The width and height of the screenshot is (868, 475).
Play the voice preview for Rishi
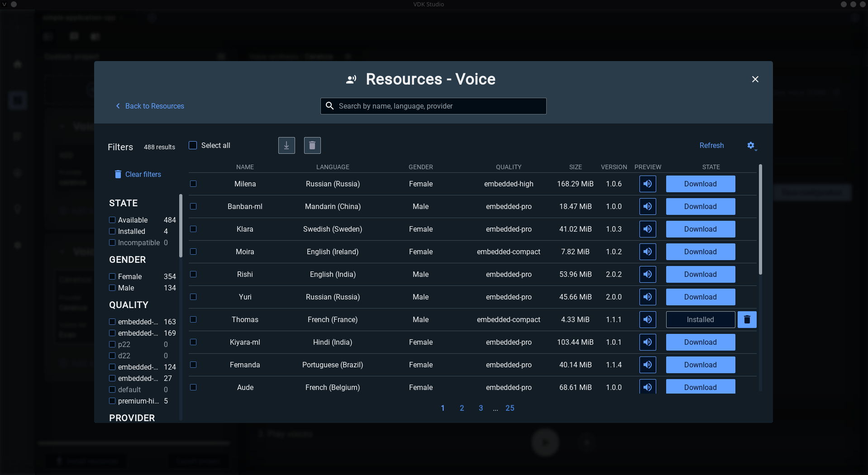tap(648, 274)
